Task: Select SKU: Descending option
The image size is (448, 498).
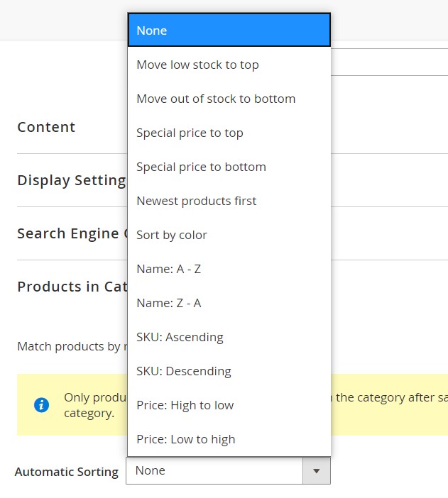Action: pyautogui.click(x=229, y=371)
